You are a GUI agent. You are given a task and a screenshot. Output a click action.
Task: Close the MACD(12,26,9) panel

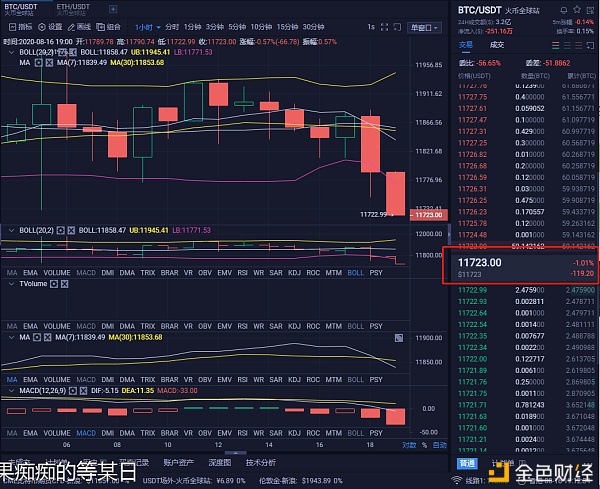pyautogui.click(x=83, y=391)
